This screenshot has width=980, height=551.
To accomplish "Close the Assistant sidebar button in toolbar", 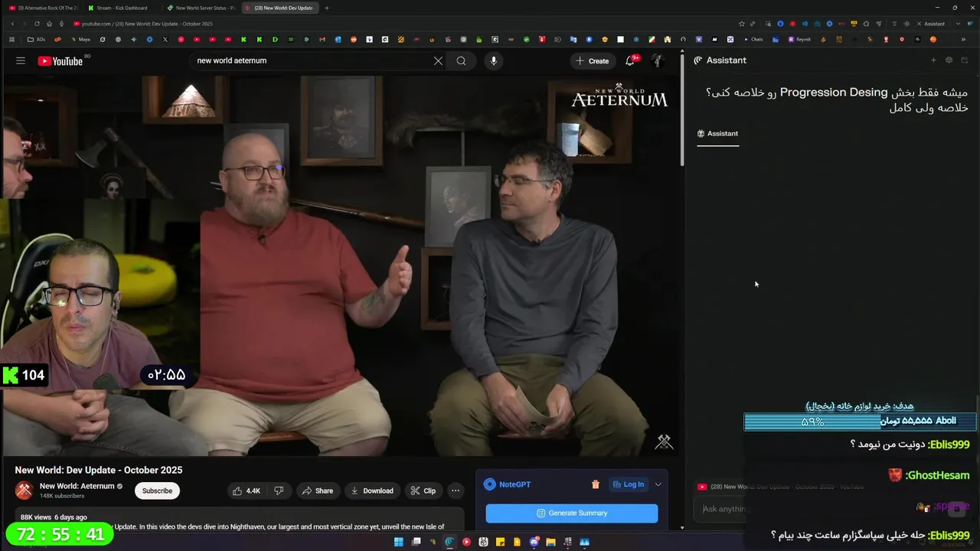I will (930, 24).
